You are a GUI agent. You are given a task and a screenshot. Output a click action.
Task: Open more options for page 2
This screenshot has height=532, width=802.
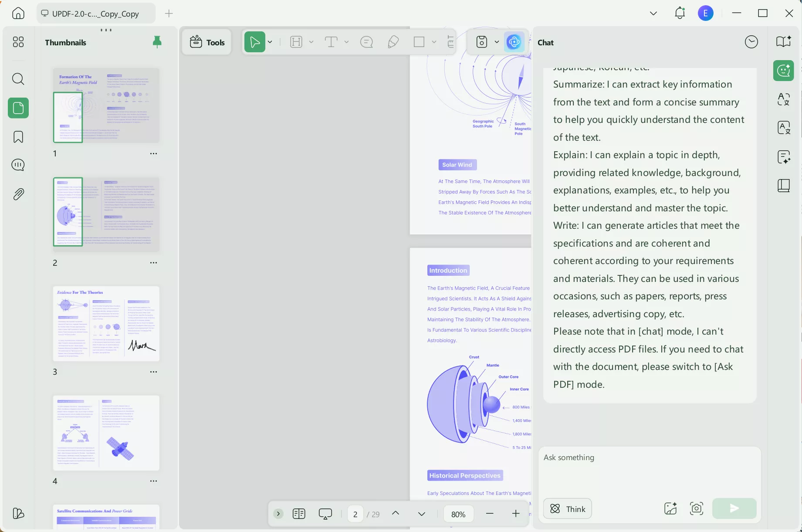tap(153, 263)
